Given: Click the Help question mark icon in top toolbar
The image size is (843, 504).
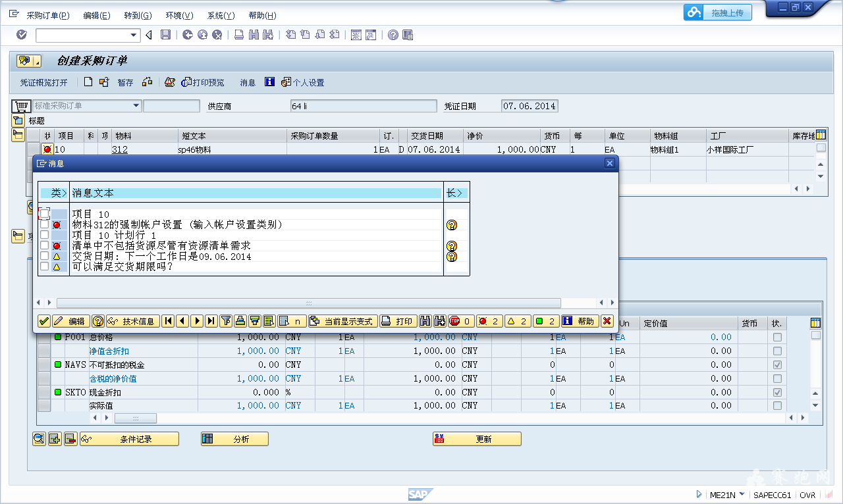Looking at the screenshot, I should [393, 35].
